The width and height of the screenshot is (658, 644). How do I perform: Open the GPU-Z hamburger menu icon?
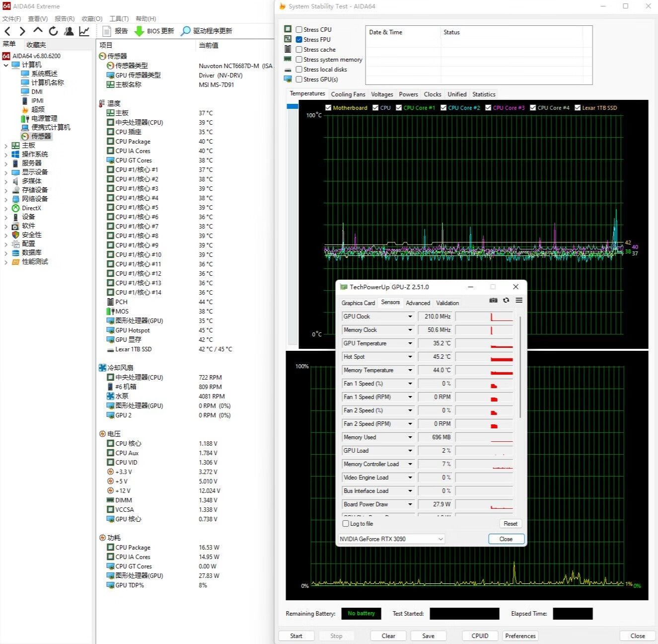(x=519, y=300)
